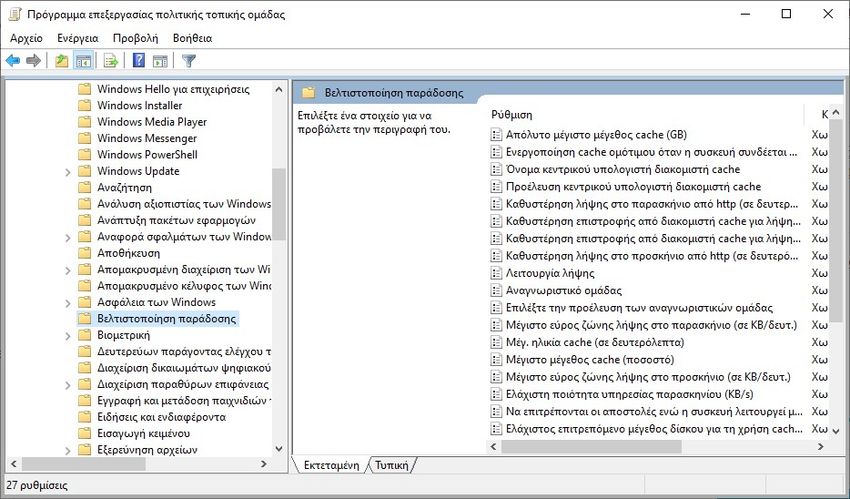The height and width of the screenshot is (499, 850).
Task: Click the Back arrow toolbar icon
Action: point(13,61)
